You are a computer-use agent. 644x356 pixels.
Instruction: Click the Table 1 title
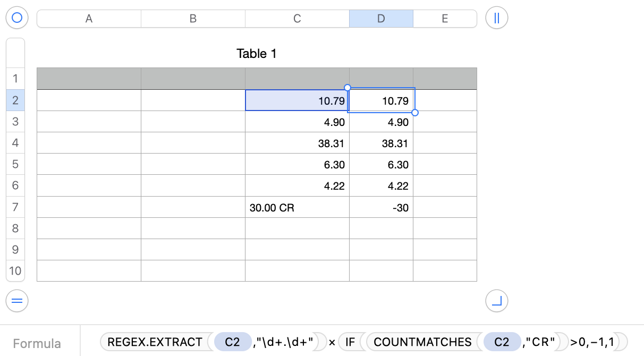(x=257, y=54)
